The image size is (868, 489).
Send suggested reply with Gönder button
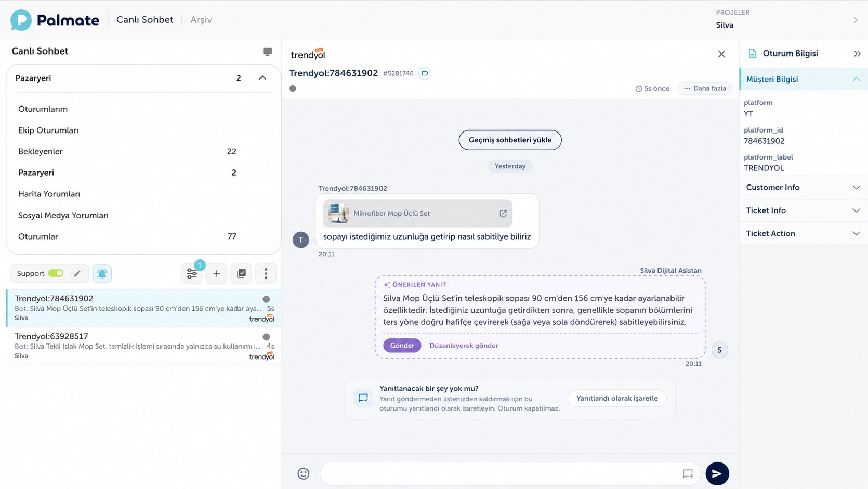click(x=402, y=346)
